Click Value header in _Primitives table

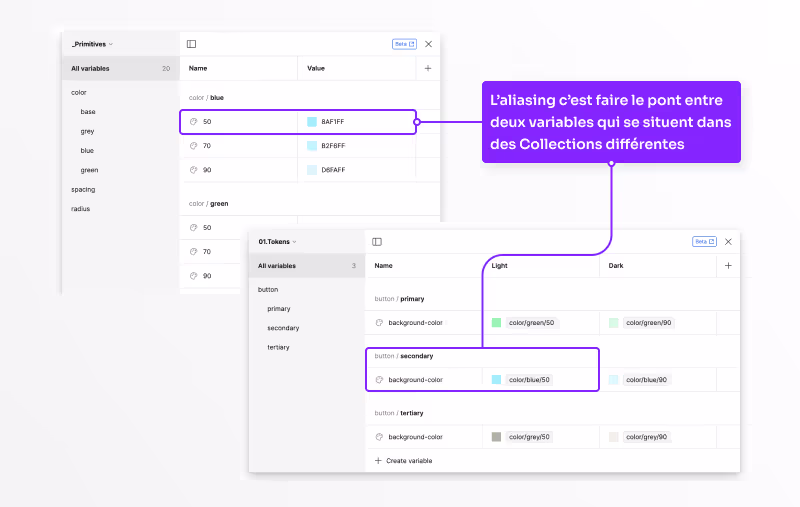[316, 68]
